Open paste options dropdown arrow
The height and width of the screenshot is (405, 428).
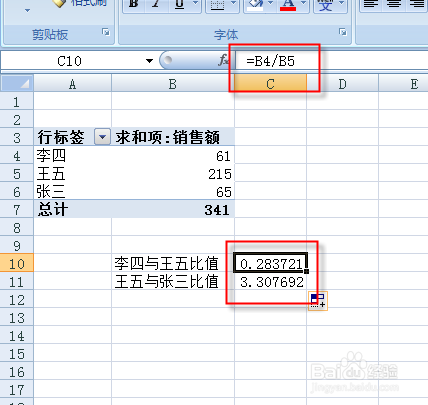tap(28, 11)
